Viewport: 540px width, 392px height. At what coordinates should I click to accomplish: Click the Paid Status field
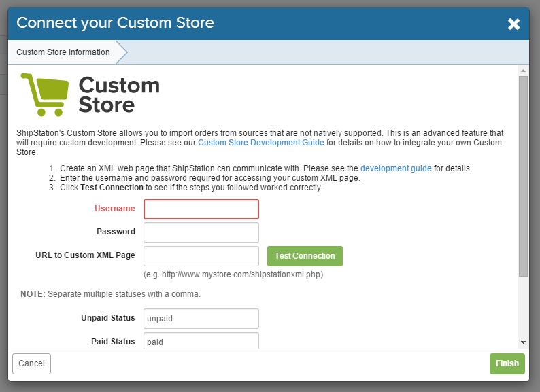(x=201, y=341)
